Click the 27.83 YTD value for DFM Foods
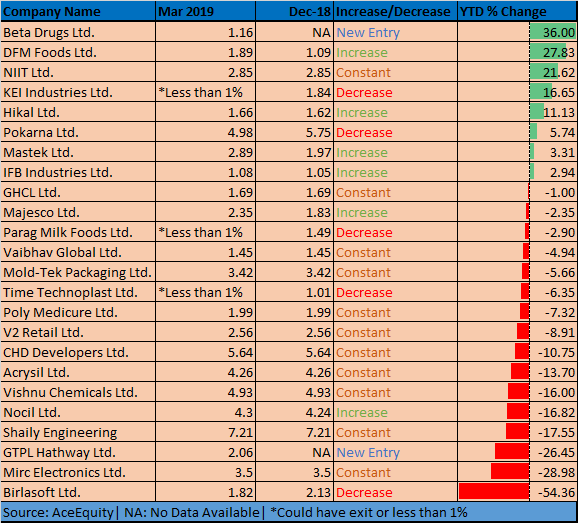This screenshot has width=583, height=523. click(x=559, y=53)
